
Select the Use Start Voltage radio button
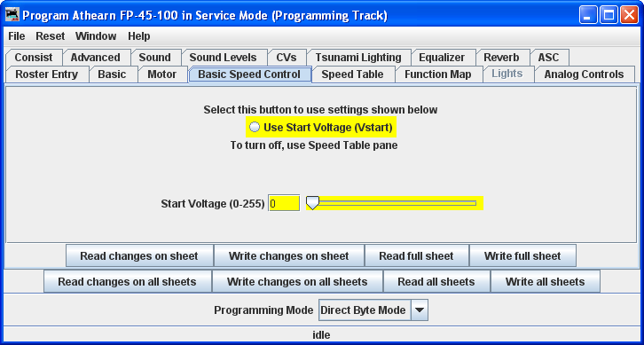click(x=255, y=127)
